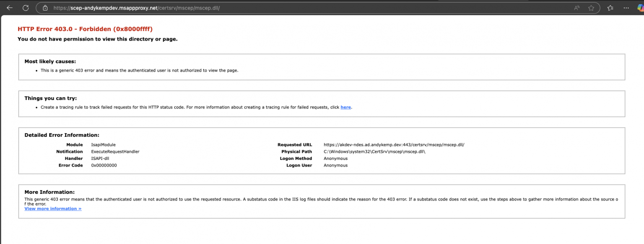
Task: Select the Error Code 0x00000000 value
Action: 104,165
